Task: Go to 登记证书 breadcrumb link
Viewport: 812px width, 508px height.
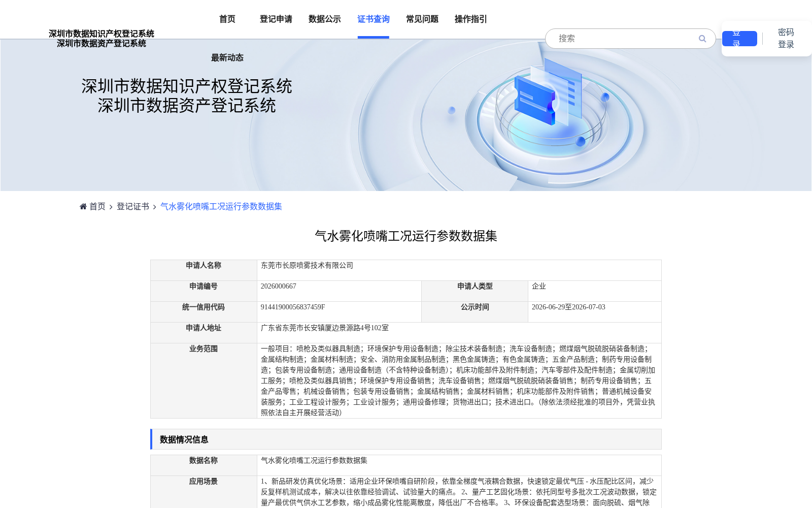Action: 133,206
